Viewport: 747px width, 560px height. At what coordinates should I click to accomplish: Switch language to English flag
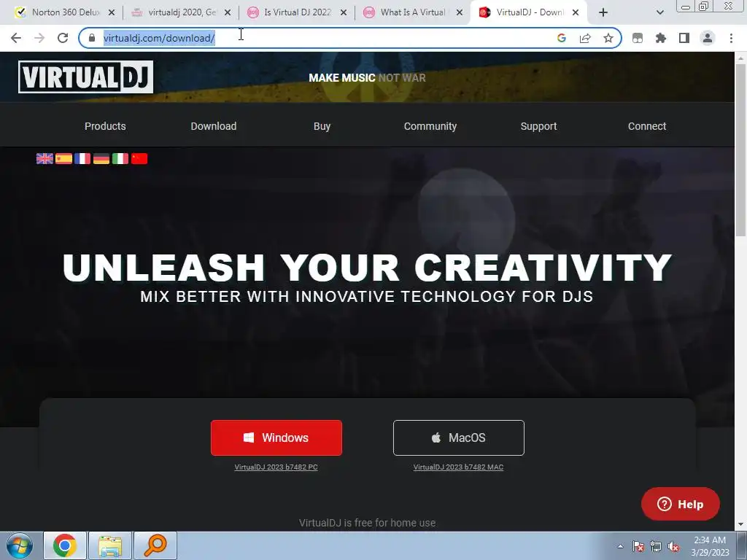click(x=44, y=158)
